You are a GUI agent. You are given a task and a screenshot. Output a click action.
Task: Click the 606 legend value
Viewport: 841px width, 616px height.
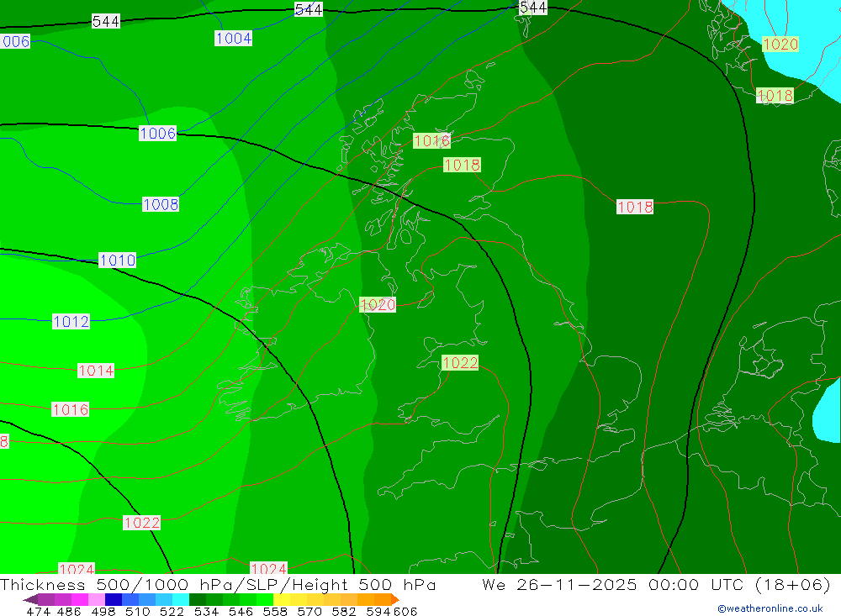click(x=405, y=611)
